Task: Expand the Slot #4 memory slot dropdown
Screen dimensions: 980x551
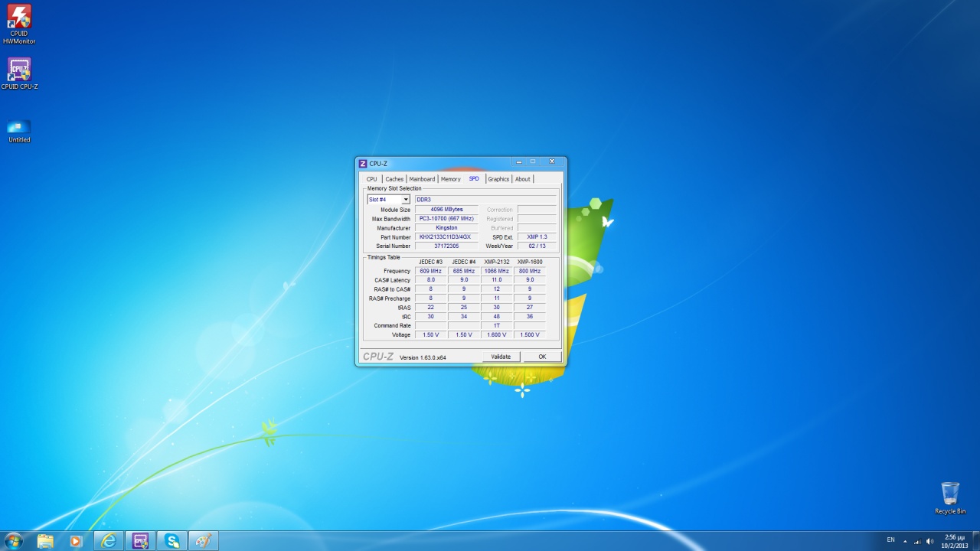Action: click(406, 200)
